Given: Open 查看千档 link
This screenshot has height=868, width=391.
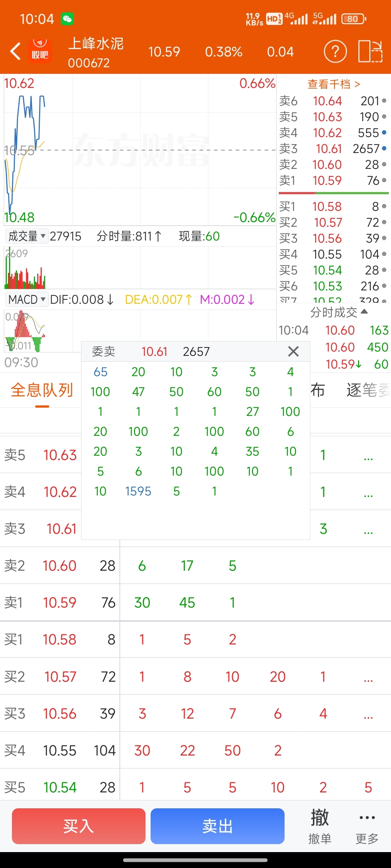Looking at the screenshot, I should [x=334, y=84].
